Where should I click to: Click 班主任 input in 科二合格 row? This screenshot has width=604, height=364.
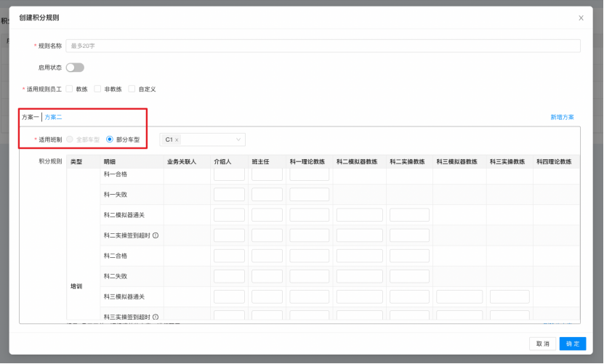point(267,256)
